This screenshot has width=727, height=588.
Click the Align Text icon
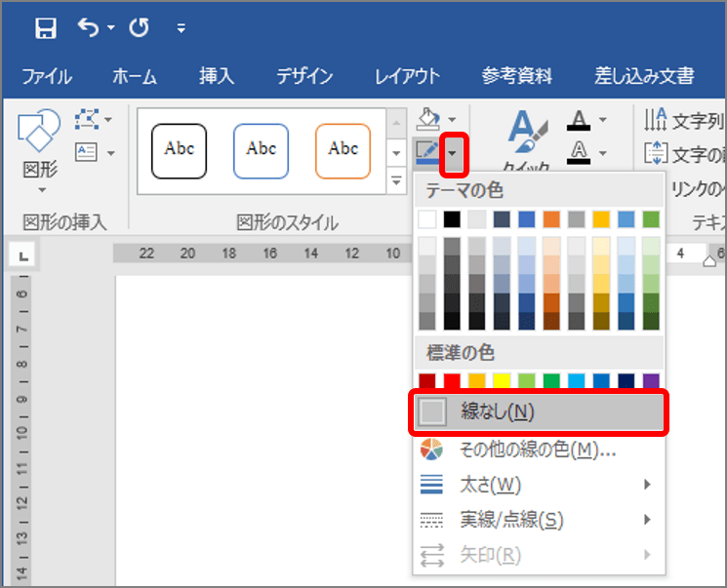[656, 153]
